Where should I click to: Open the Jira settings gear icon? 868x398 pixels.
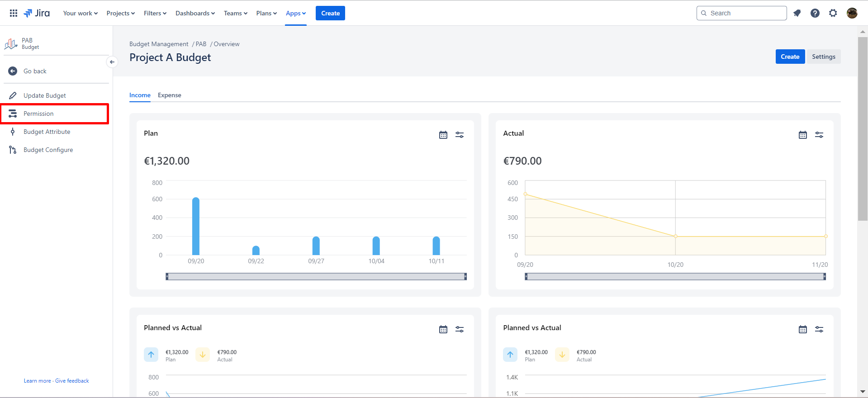[x=833, y=13]
